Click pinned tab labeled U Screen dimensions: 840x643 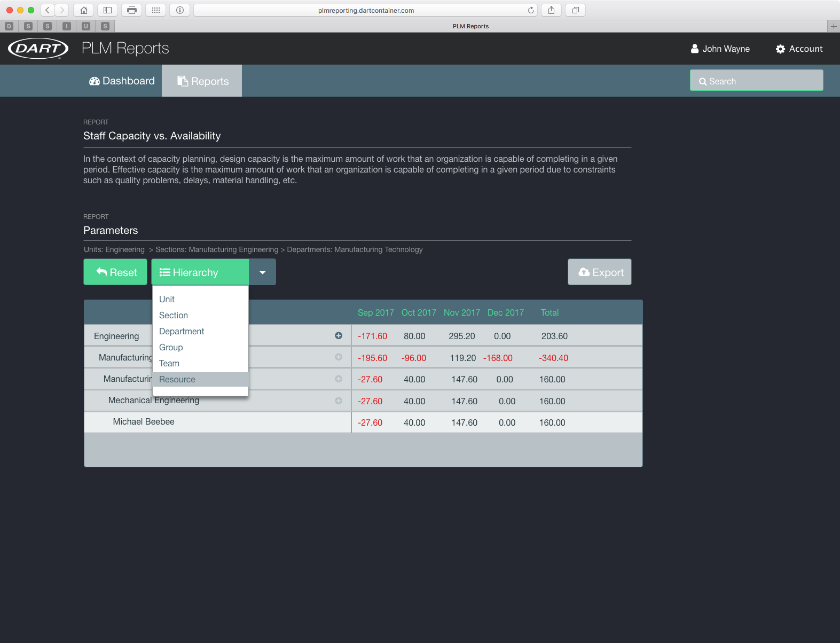pos(86,26)
